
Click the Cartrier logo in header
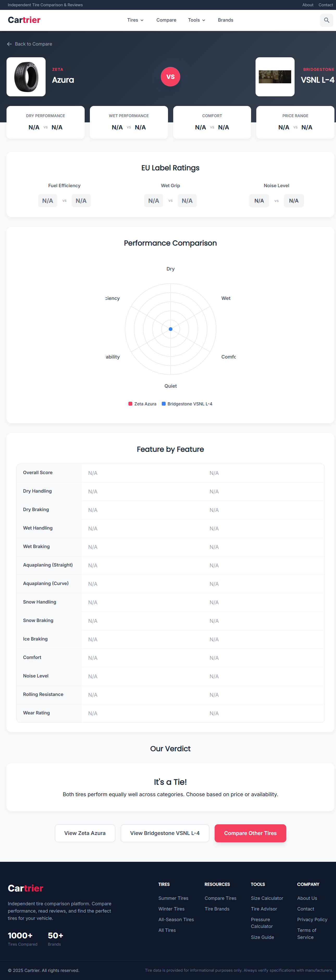(x=24, y=20)
